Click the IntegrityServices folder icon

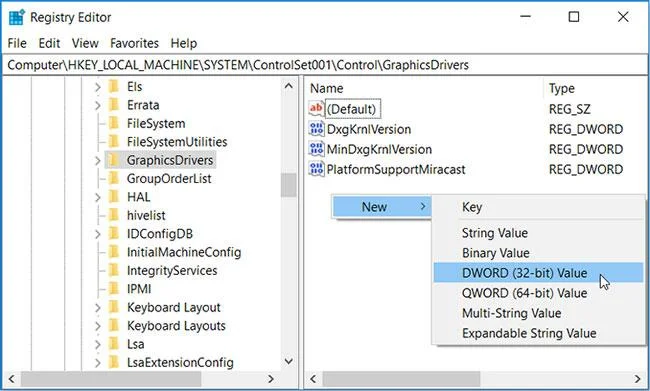coord(114,270)
